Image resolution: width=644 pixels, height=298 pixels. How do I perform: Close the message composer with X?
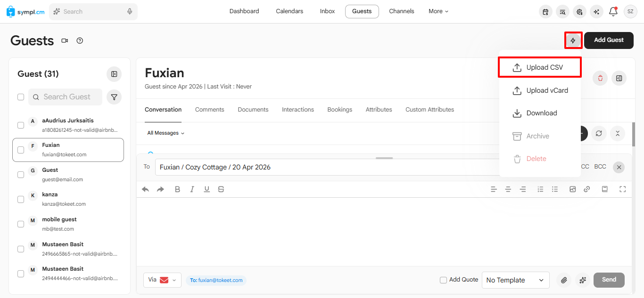click(619, 167)
